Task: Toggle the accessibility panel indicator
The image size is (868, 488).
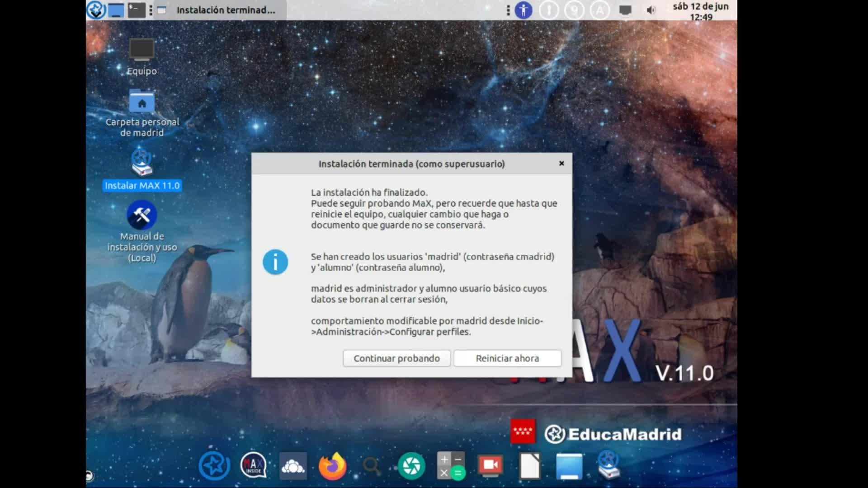Action: [524, 10]
